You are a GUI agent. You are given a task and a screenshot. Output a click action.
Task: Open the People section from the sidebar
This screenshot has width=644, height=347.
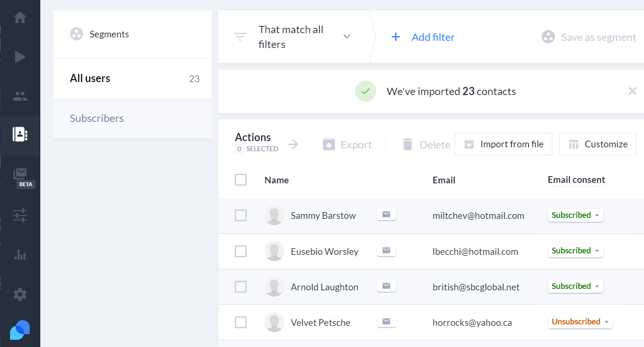[x=20, y=96]
